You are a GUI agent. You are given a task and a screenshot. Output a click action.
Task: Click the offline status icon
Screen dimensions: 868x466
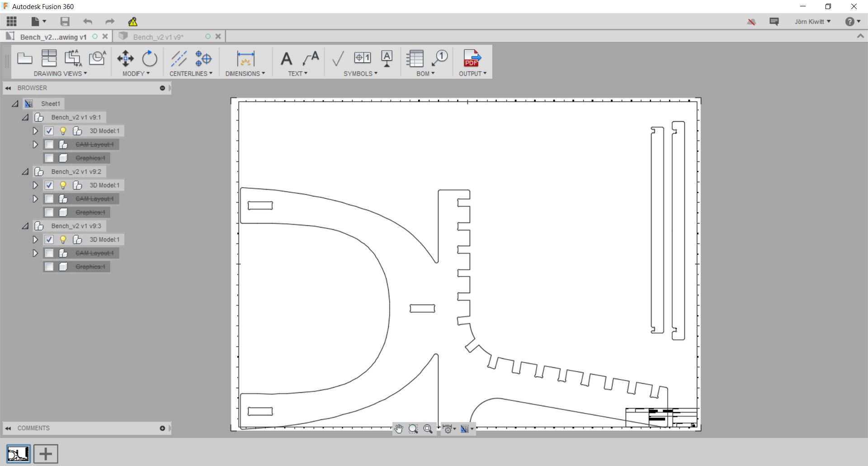coord(751,21)
